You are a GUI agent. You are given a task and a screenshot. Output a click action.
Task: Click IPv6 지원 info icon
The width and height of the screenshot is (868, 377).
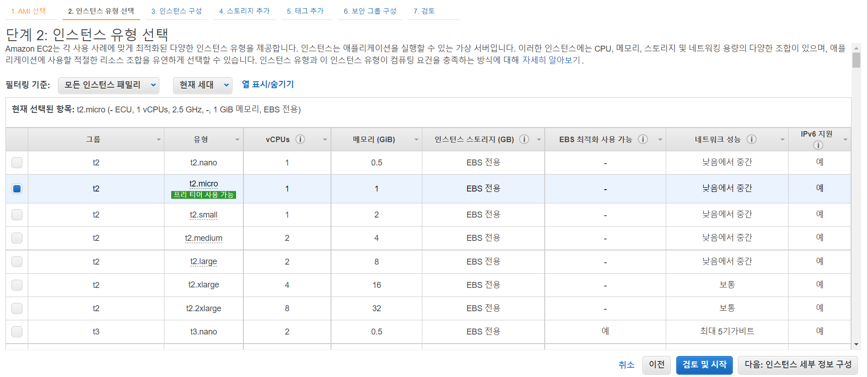(818, 145)
